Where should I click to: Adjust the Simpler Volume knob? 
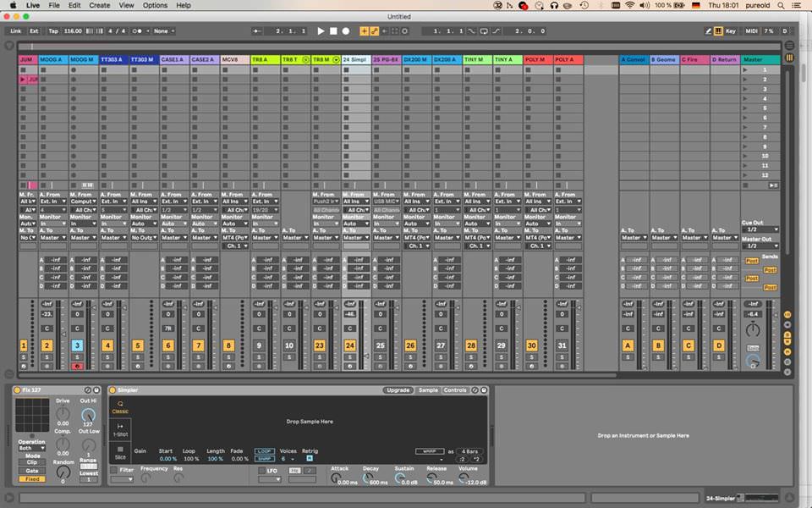[464, 478]
